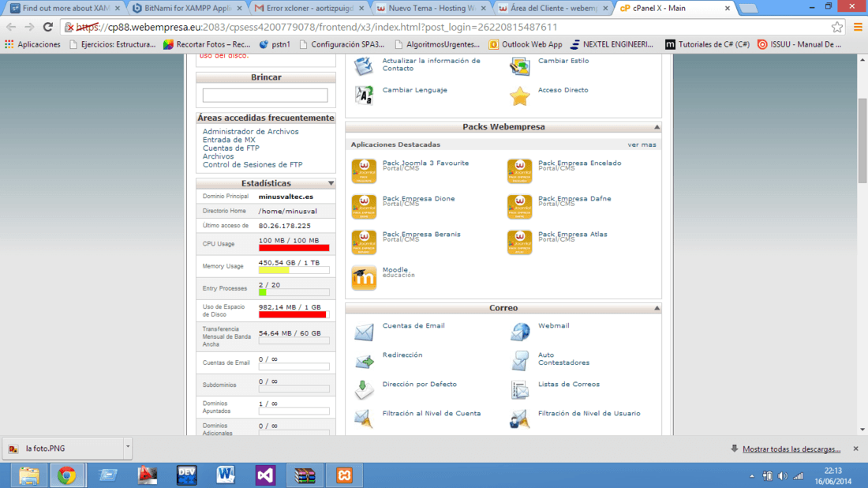Reload the page with the refresh button
This screenshot has width=868, height=488.
click(48, 27)
